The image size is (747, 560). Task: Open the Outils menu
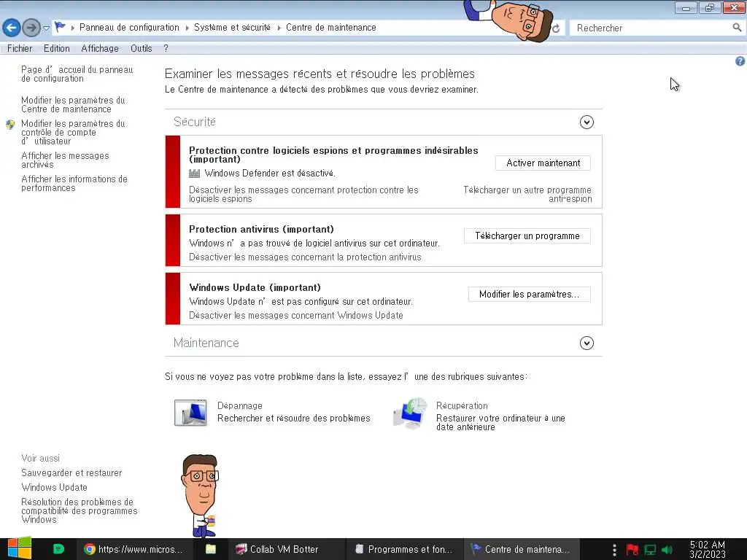pyautogui.click(x=142, y=49)
